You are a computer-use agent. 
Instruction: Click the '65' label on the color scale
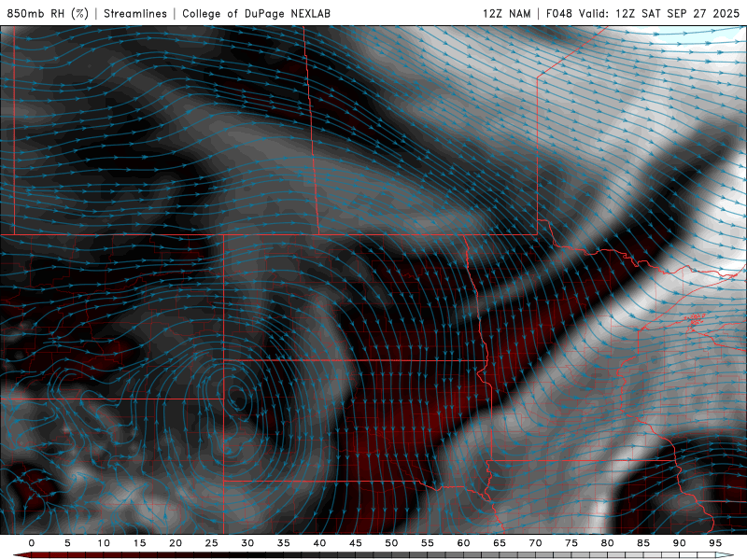500,543
